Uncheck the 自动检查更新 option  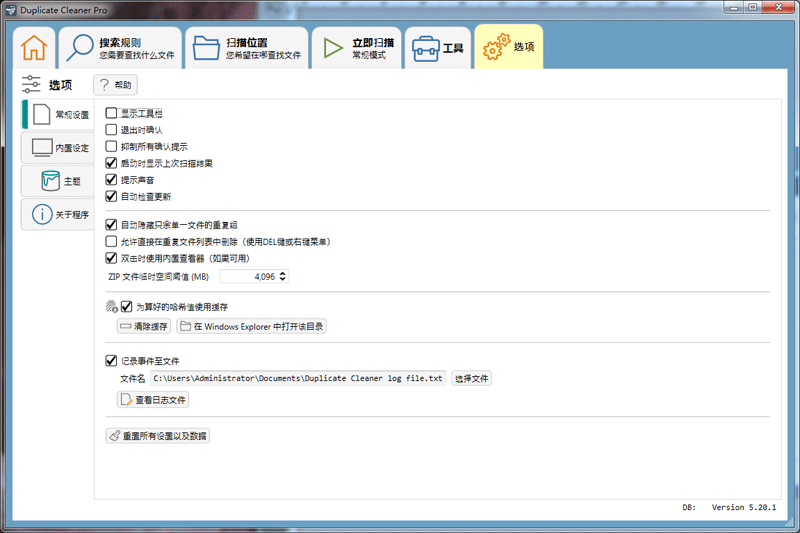(111, 196)
